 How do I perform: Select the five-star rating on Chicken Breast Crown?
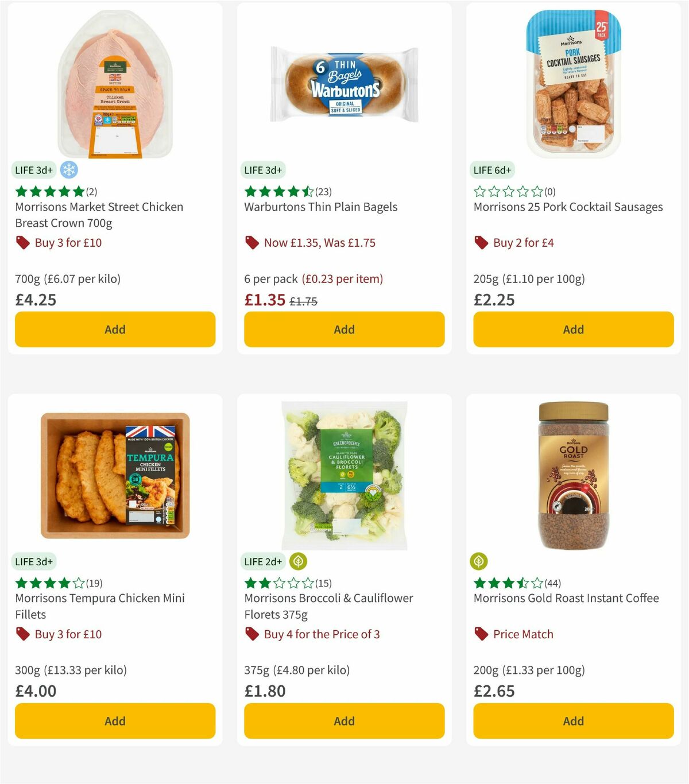pyautogui.click(x=49, y=191)
